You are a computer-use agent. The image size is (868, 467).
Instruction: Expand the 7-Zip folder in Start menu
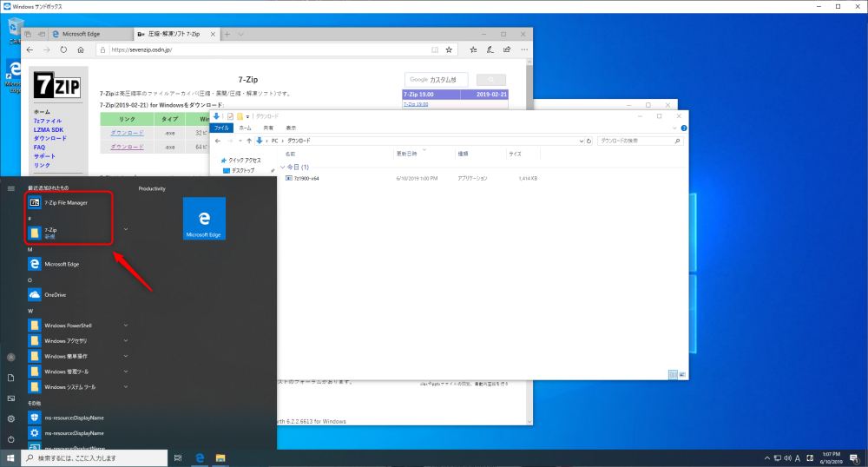point(126,229)
